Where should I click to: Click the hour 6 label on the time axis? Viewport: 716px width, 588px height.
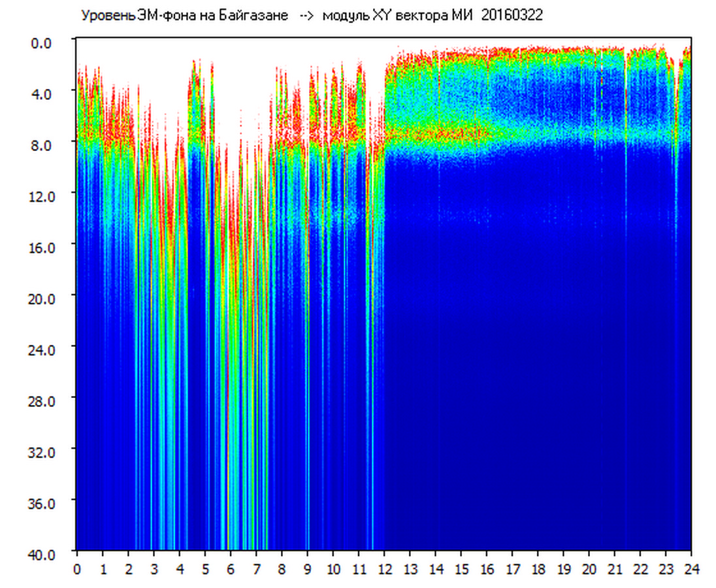231,569
